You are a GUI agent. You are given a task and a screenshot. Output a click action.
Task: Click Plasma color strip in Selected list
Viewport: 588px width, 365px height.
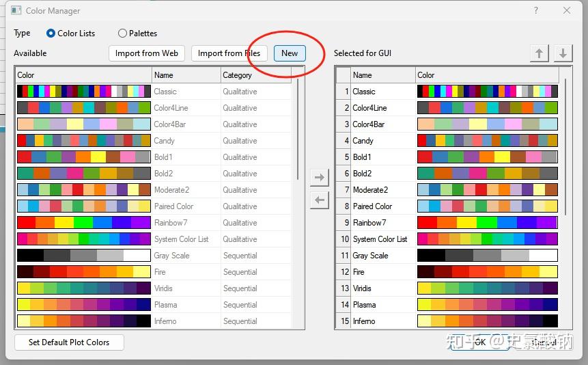[488, 305]
